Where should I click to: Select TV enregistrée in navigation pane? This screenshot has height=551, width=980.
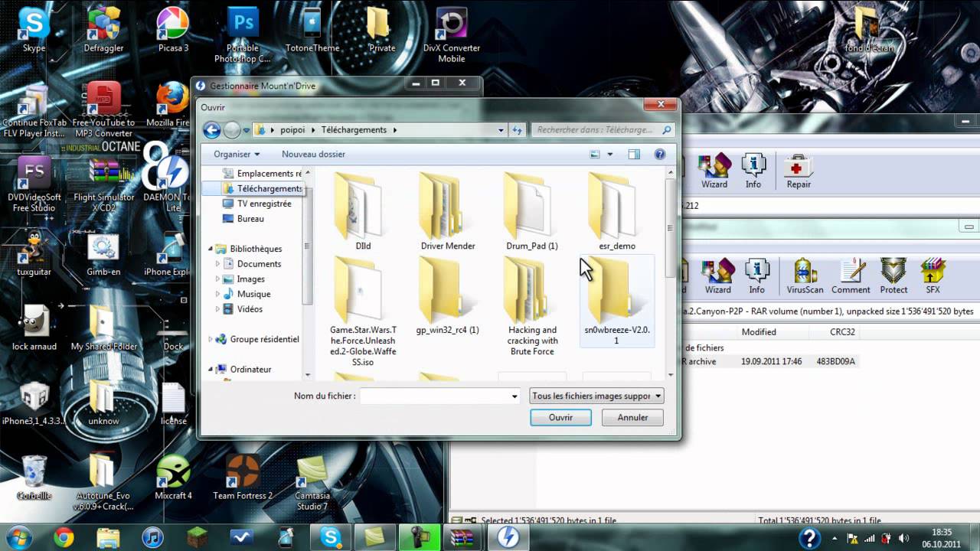[256, 204]
